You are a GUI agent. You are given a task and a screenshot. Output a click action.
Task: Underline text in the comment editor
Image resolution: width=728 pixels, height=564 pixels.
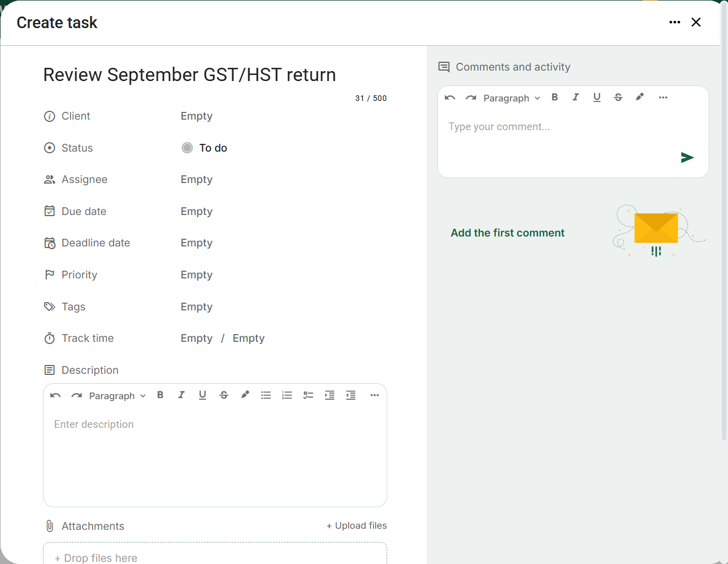tap(597, 97)
